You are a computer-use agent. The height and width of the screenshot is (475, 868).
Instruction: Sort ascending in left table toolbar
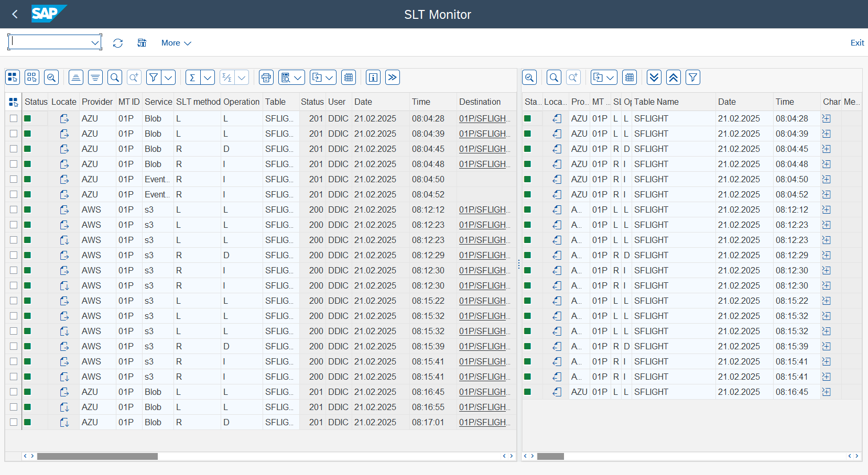pos(76,78)
